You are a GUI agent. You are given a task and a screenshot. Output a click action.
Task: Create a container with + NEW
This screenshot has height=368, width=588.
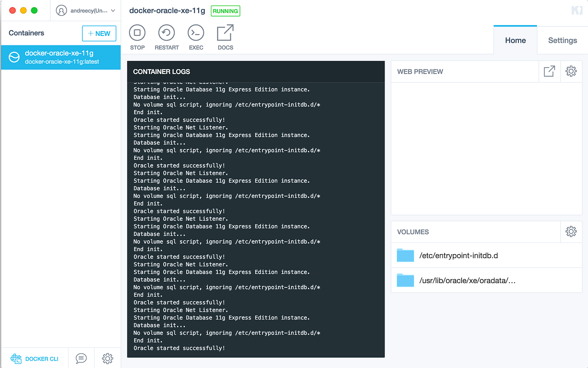click(x=99, y=33)
